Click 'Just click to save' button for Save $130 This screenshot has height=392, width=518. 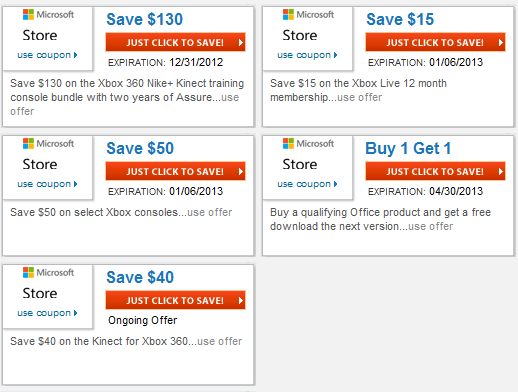point(175,42)
